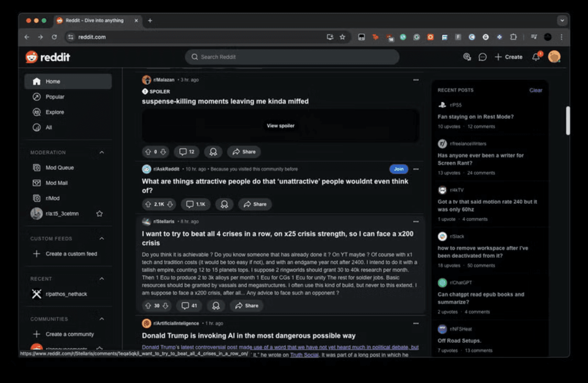Open r/Mod in sidebar
The width and height of the screenshot is (588, 383).
click(x=68, y=198)
